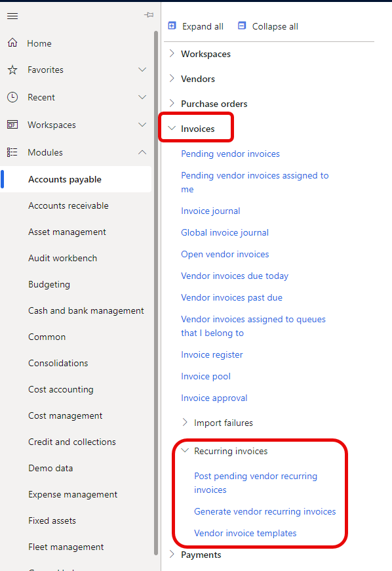
Task: Open Recent using its clock icon
Action: pyautogui.click(x=12, y=97)
